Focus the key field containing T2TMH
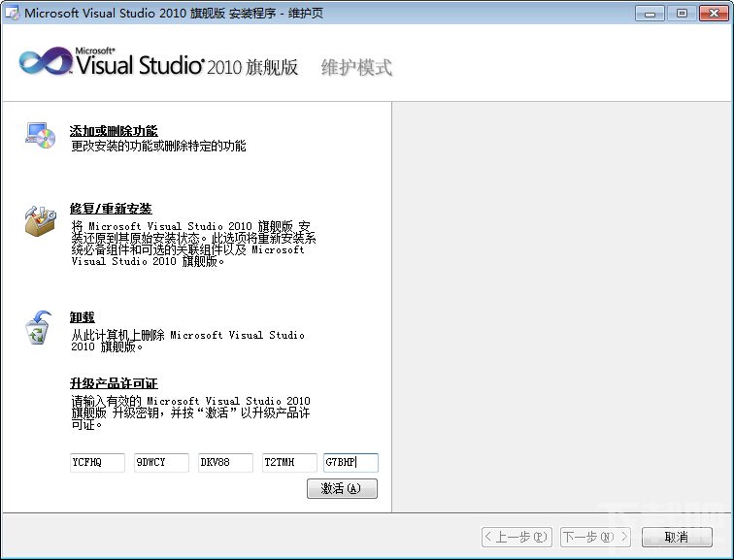The width and height of the screenshot is (734, 560). (289, 463)
